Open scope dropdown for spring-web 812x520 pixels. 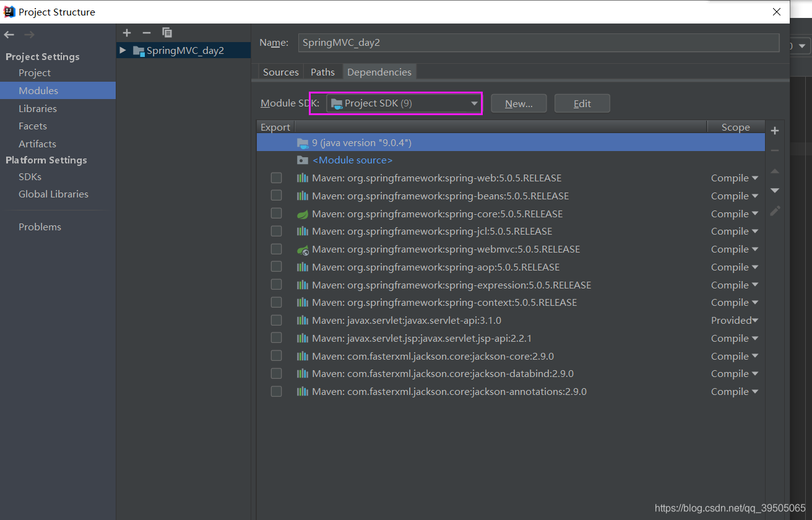(x=735, y=178)
